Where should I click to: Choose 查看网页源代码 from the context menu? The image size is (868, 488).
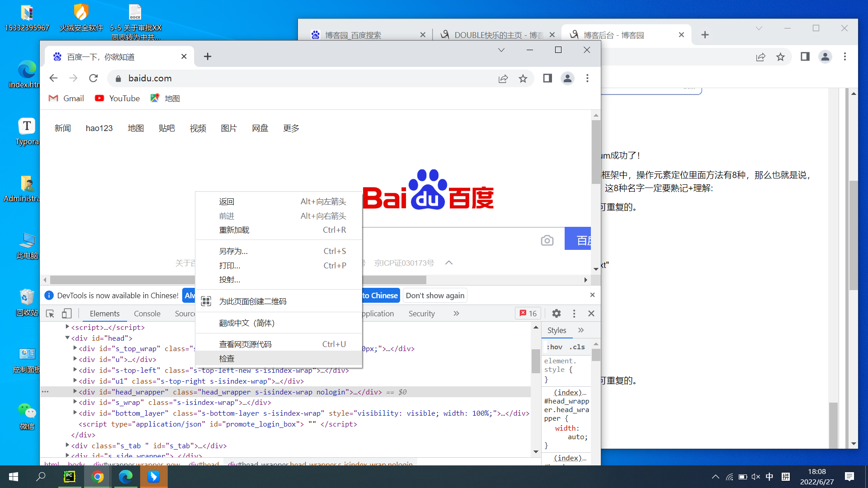(x=245, y=344)
